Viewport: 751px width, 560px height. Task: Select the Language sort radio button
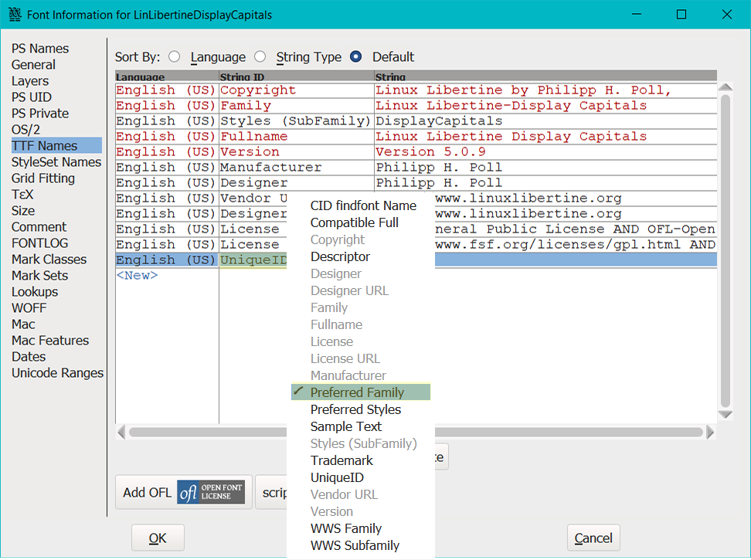click(x=175, y=57)
